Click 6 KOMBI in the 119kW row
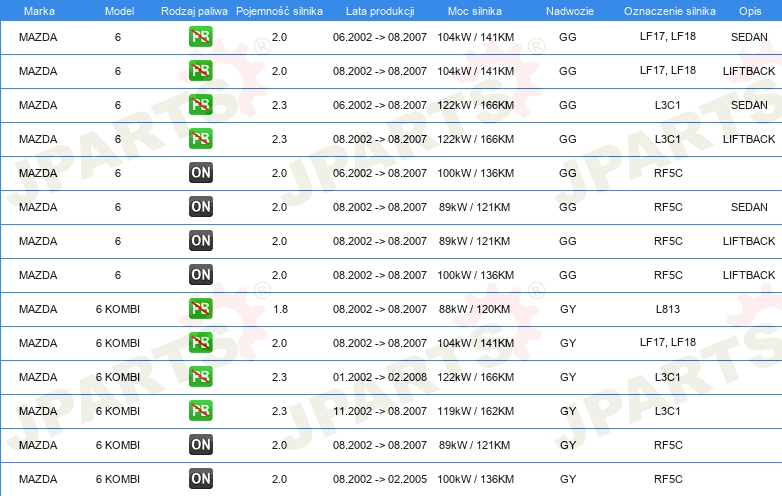This screenshot has width=782, height=496. [x=118, y=411]
